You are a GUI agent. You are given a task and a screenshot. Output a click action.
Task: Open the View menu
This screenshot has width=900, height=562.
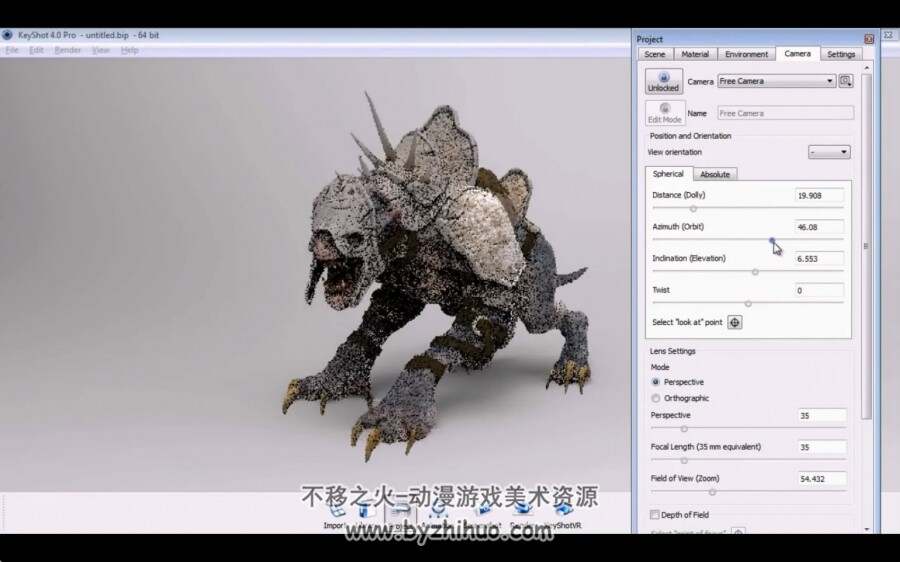click(x=100, y=50)
